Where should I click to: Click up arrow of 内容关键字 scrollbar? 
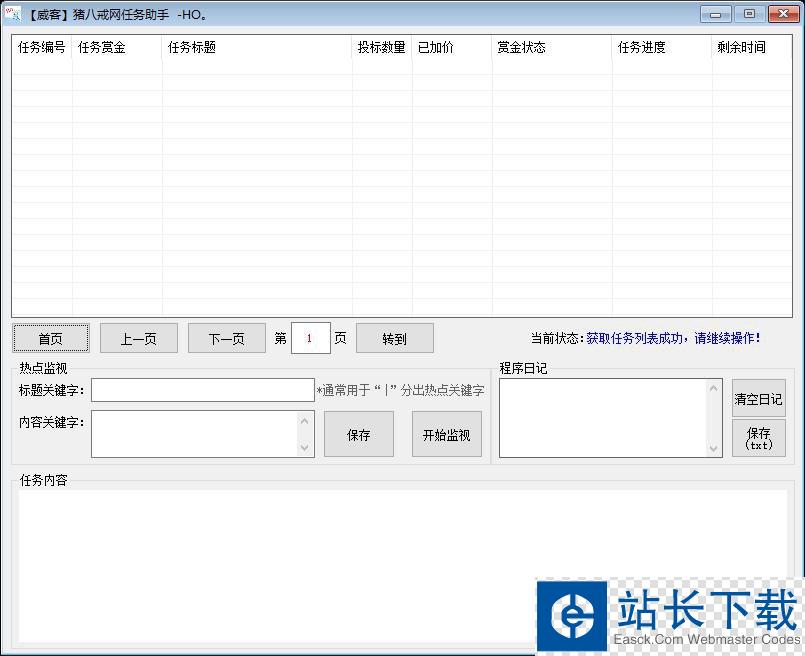point(304,421)
